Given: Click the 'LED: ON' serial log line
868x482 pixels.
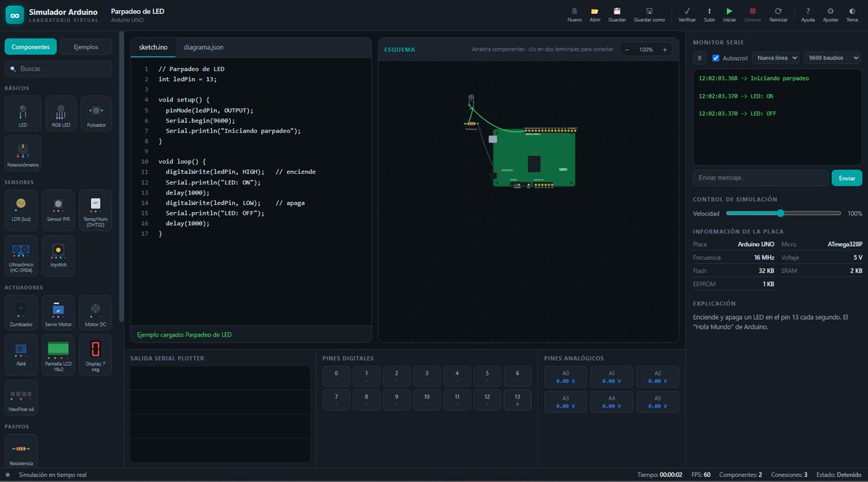Looking at the screenshot, I should (x=736, y=96).
